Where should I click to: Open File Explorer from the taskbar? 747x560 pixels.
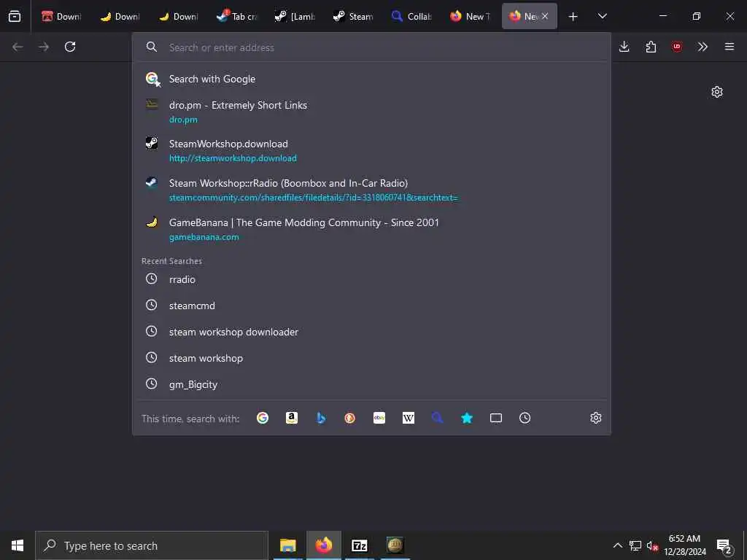287,545
